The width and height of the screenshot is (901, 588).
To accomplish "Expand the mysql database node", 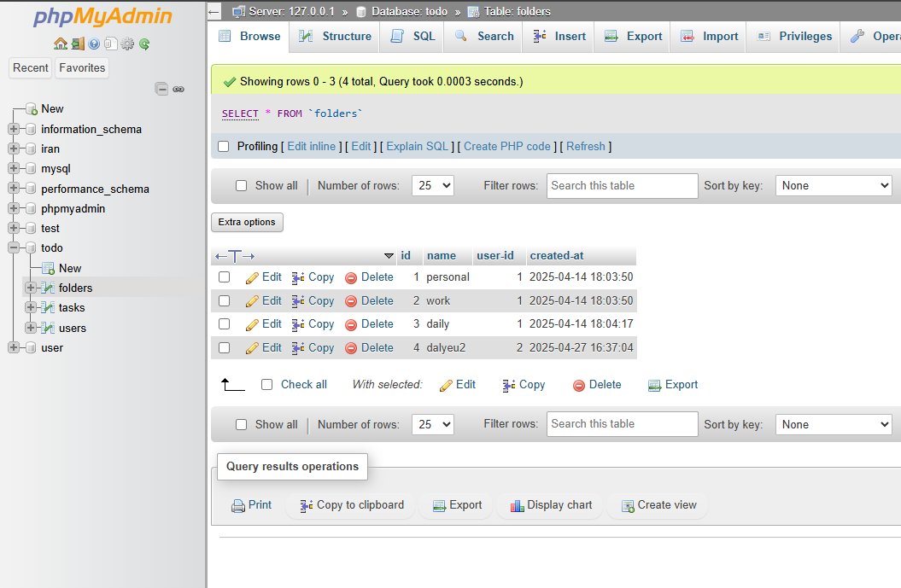I will 13,167.
